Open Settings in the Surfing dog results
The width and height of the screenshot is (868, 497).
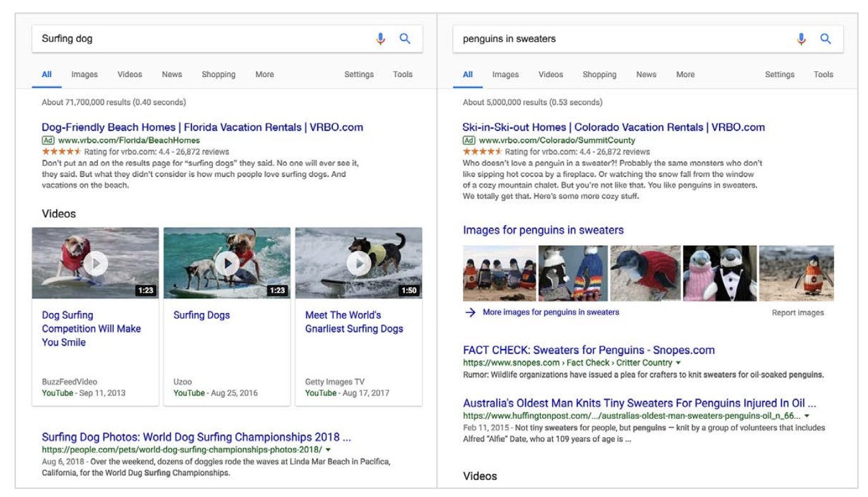[359, 75]
